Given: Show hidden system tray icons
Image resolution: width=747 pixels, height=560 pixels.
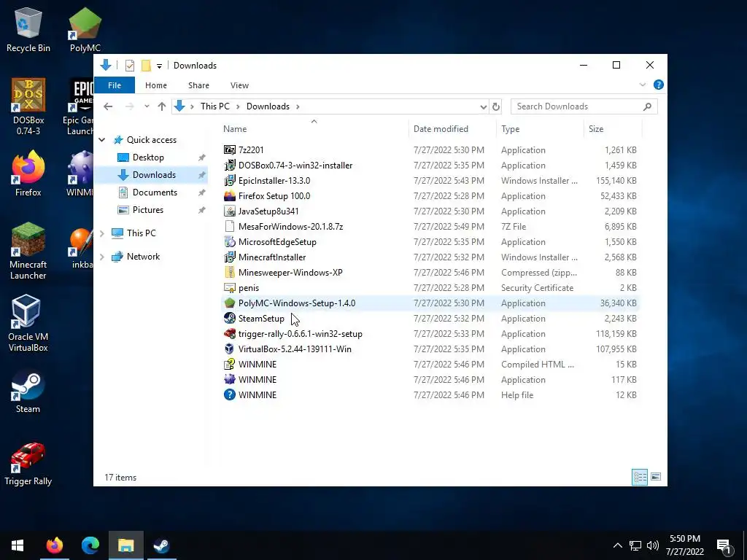Looking at the screenshot, I should pyautogui.click(x=617, y=545).
